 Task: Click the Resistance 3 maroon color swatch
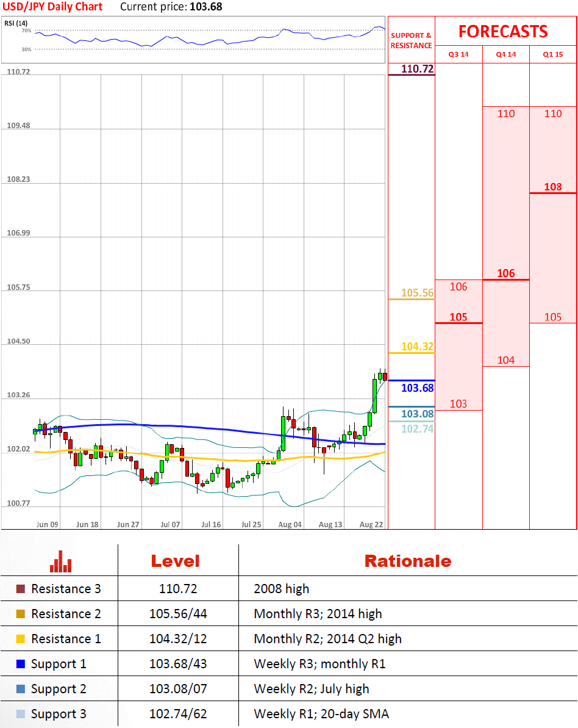(x=20, y=589)
